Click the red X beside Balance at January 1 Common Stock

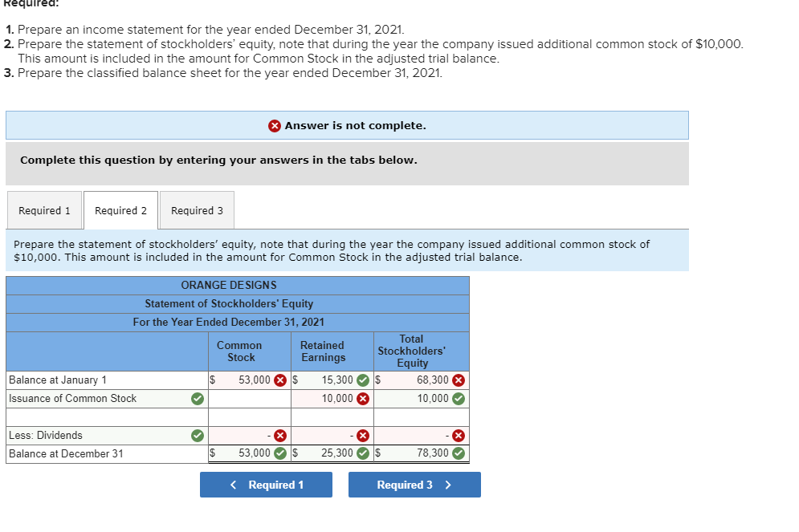280,380
